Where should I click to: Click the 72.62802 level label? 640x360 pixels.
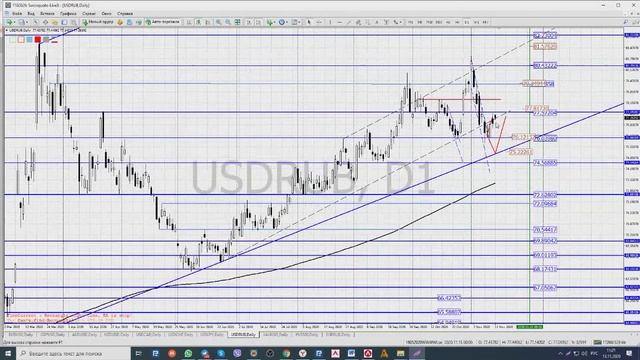click(x=545, y=195)
